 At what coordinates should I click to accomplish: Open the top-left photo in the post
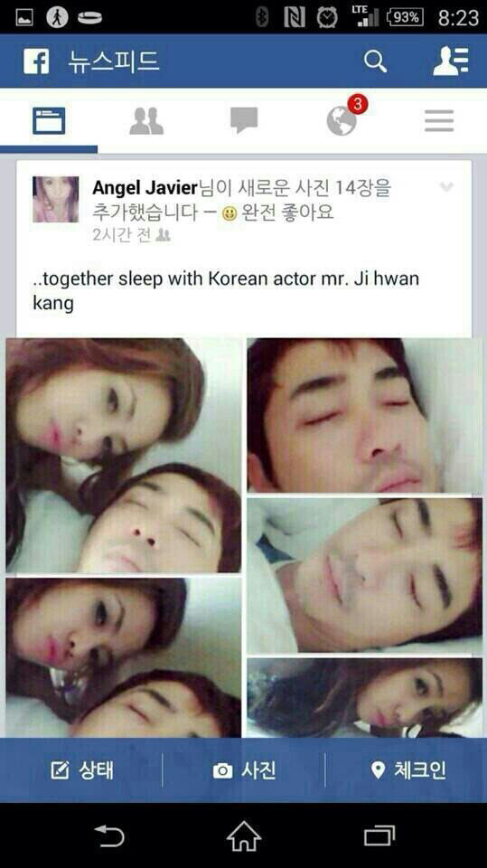pyautogui.click(x=124, y=455)
